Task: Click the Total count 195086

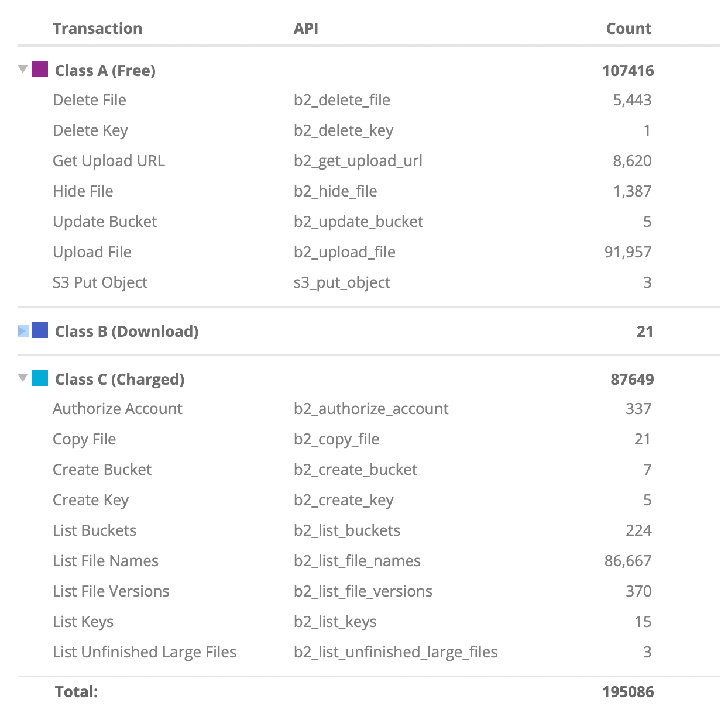Action: [x=627, y=692]
